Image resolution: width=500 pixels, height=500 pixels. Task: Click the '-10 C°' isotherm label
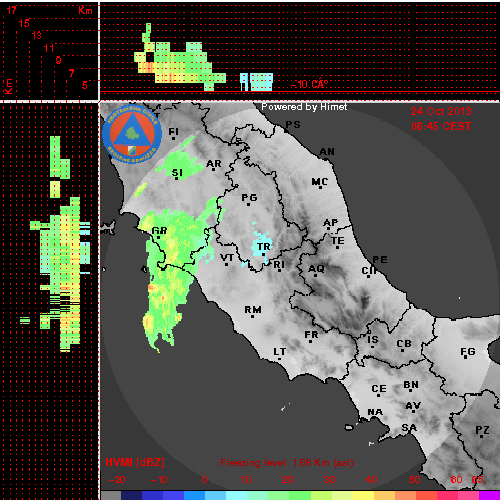click(309, 84)
